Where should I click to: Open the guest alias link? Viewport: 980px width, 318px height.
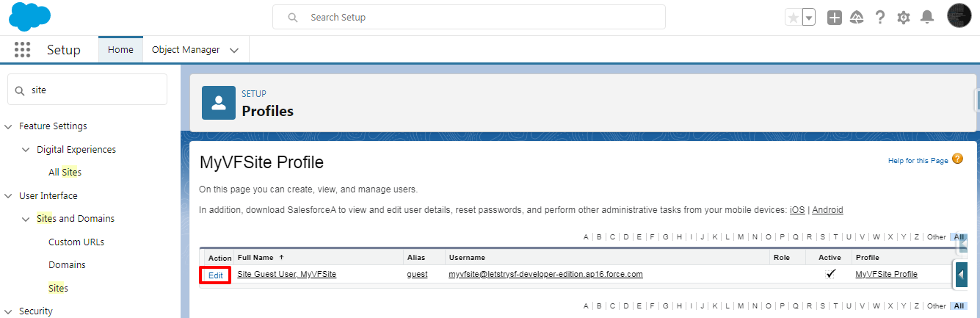pyautogui.click(x=417, y=274)
